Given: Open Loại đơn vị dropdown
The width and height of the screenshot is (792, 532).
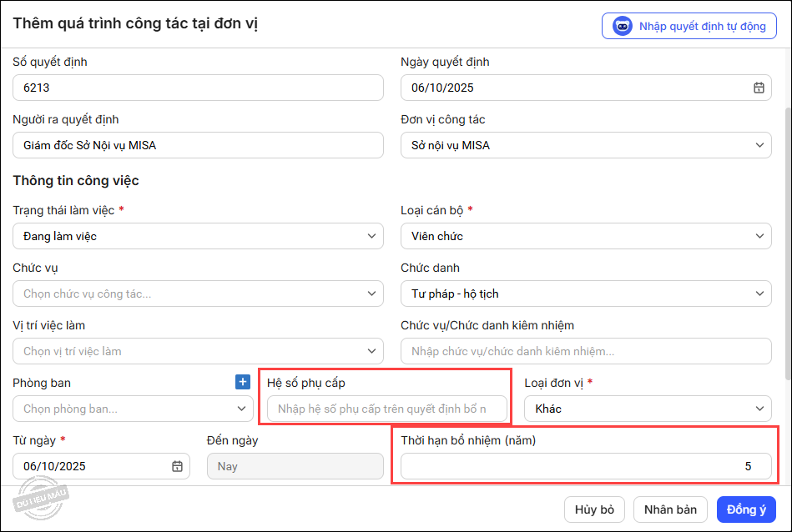Looking at the screenshot, I should [x=759, y=409].
